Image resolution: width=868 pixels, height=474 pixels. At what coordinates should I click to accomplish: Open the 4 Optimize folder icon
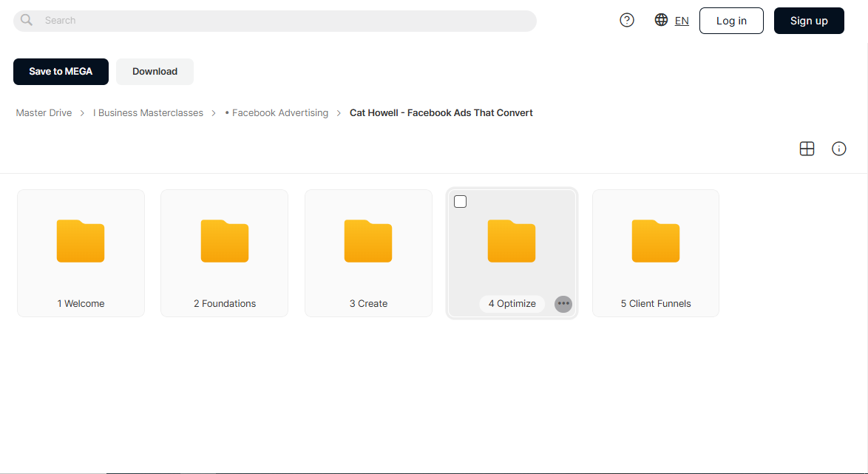click(512, 241)
